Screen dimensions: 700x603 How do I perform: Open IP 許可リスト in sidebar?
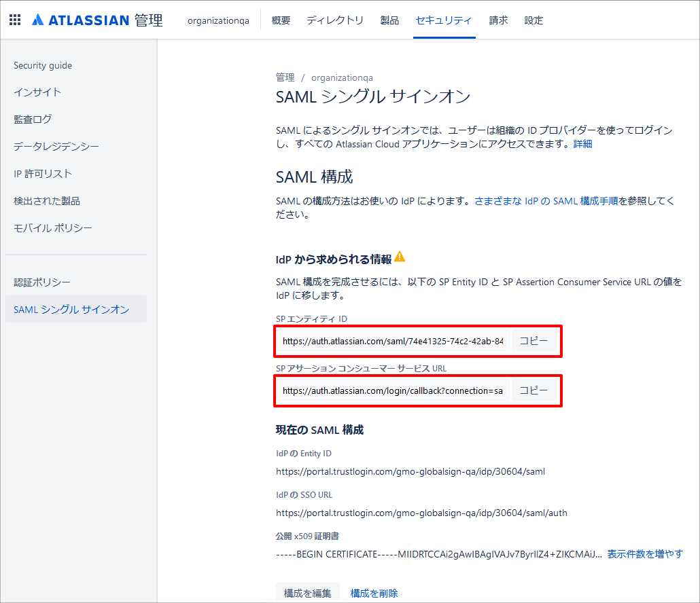click(43, 174)
